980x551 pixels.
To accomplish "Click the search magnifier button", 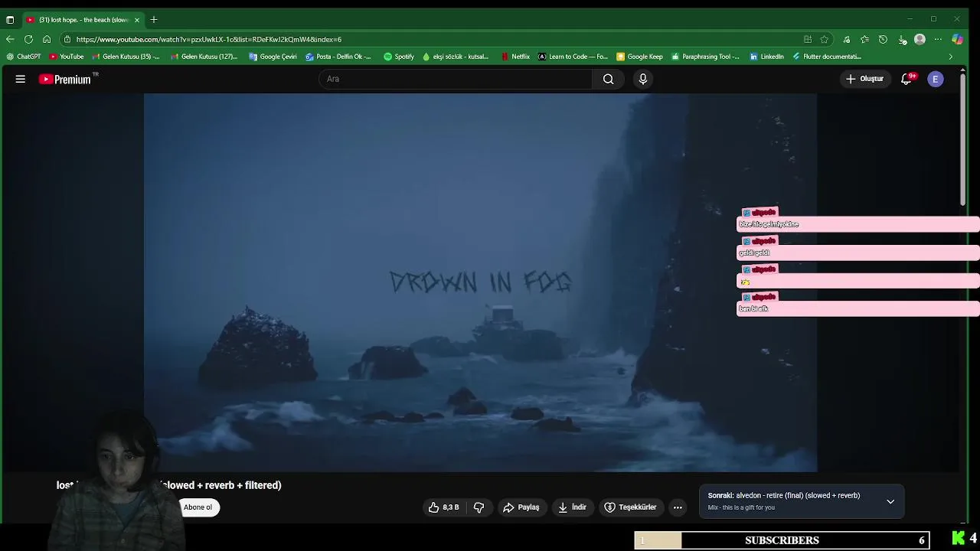I will [608, 79].
